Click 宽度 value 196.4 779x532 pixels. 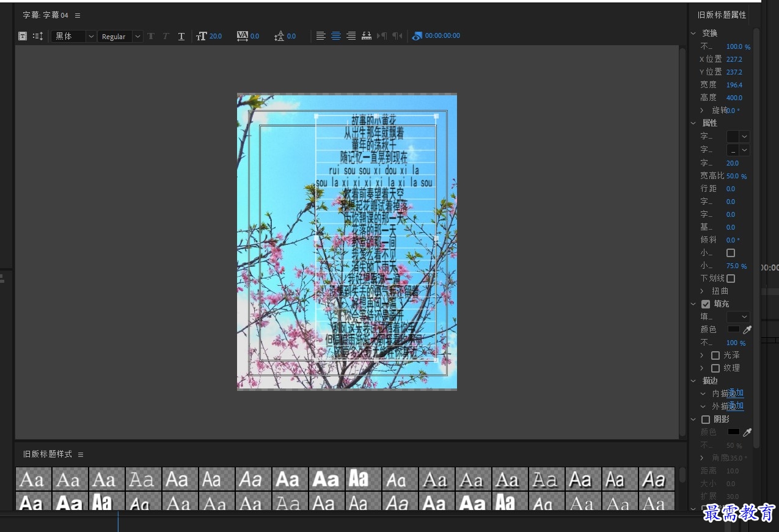(x=734, y=85)
